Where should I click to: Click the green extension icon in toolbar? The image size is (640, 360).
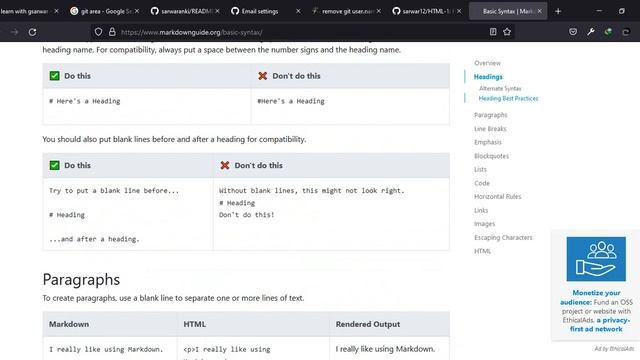[x=608, y=32]
